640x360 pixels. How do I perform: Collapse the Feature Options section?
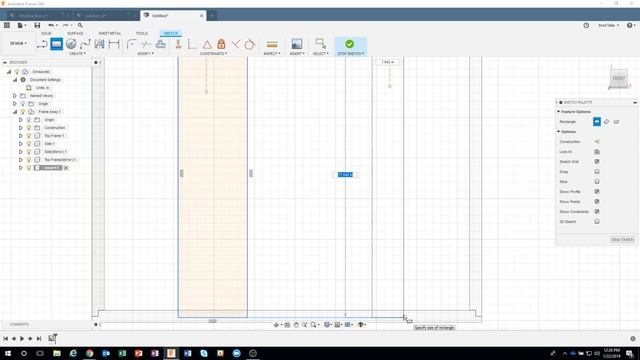tap(558, 111)
